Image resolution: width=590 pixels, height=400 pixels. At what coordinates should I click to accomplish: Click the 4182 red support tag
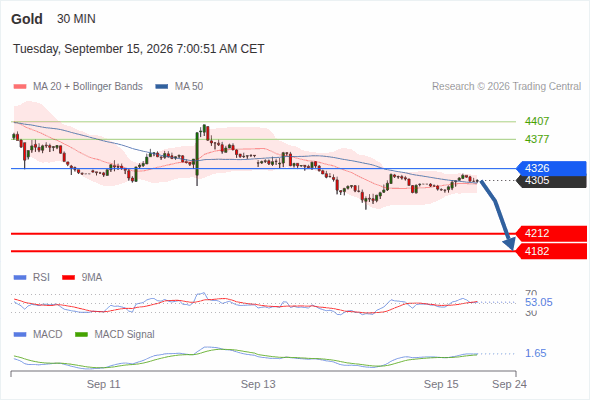[x=551, y=251]
